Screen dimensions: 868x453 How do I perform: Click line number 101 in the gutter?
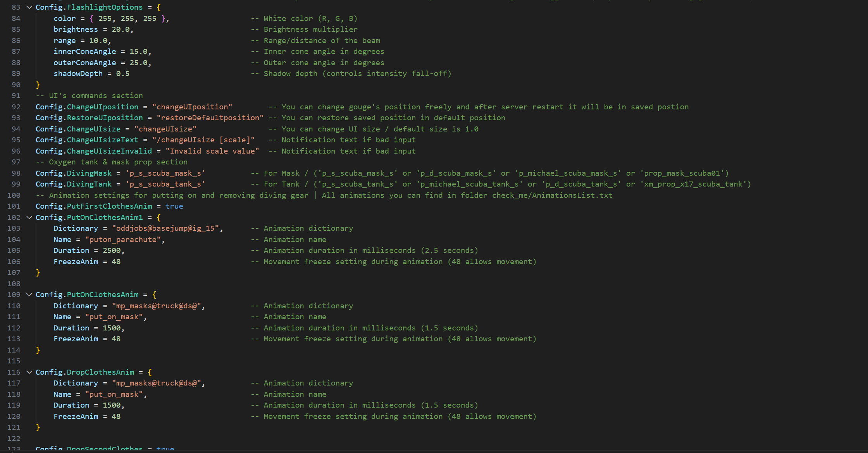[14, 206]
